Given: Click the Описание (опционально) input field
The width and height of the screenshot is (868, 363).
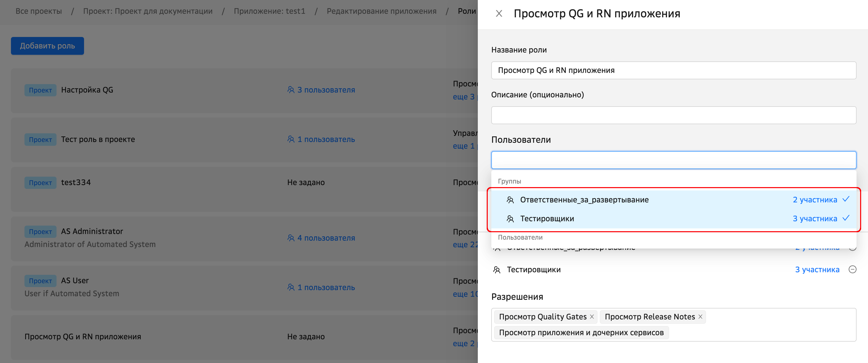Looking at the screenshot, I should (673, 115).
